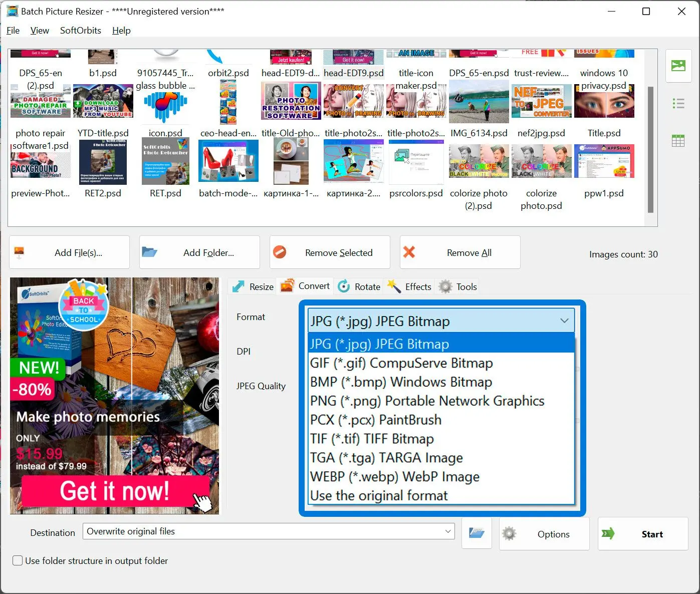Select GIF CompuServe Bitmap format
Screen dimensions: 700x594
(x=441, y=363)
